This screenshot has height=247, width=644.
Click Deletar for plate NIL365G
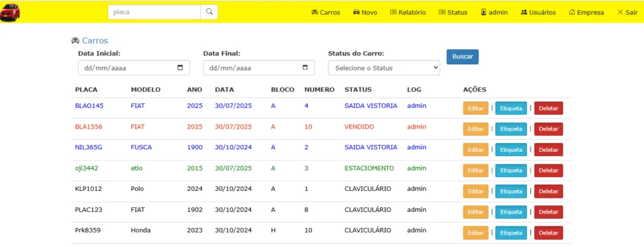tap(548, 150)
